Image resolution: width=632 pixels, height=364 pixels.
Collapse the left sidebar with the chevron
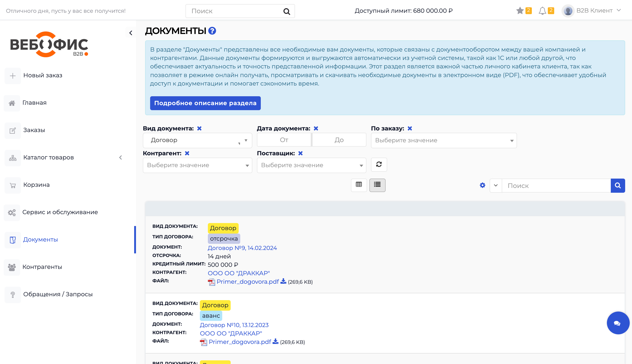coord(130,32)
